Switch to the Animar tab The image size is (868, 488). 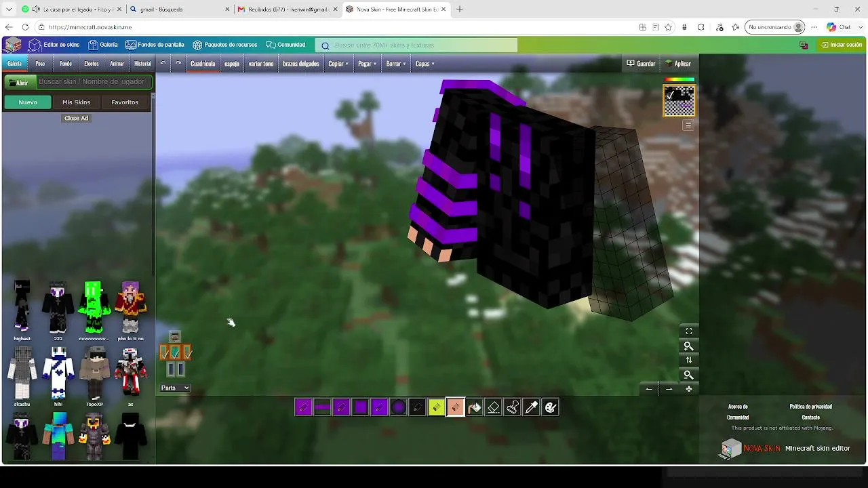tap(117, 64)
